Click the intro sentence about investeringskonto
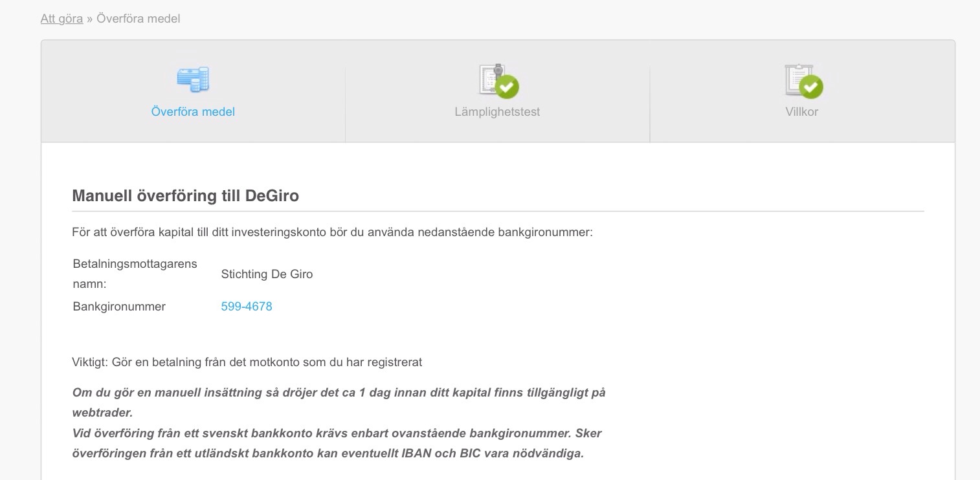This screenshot has width=980, height=480. [332, 232]
